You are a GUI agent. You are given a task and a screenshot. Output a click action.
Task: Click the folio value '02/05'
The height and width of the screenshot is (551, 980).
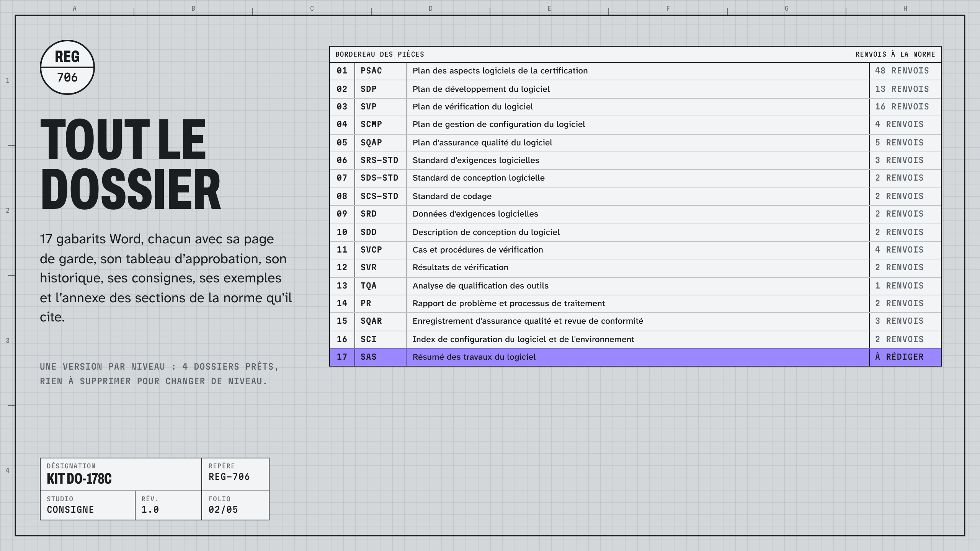223,510
